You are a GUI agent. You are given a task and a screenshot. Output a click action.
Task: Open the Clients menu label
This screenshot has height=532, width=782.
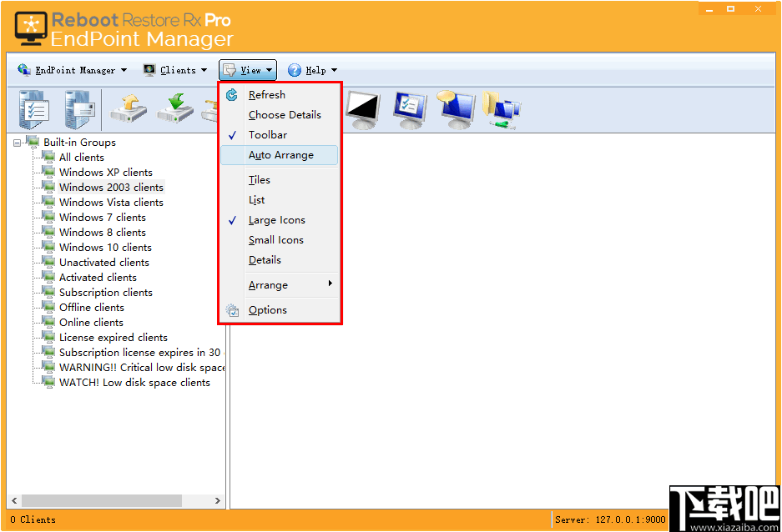(178, 70)
